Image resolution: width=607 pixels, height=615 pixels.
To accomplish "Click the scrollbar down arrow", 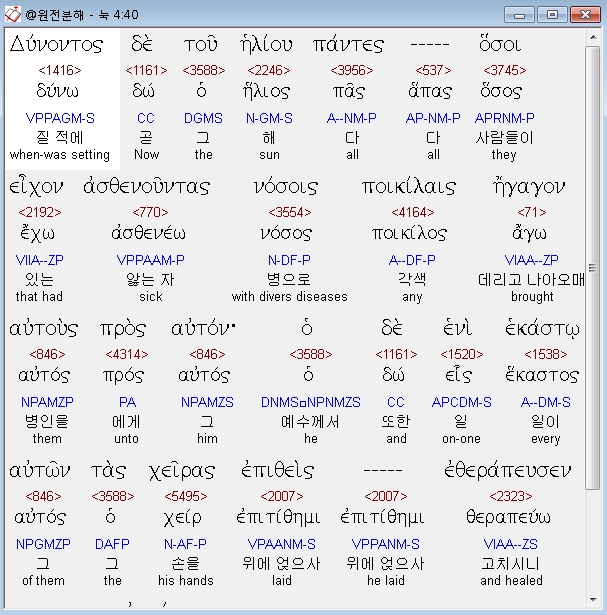I will coord(593,600).
